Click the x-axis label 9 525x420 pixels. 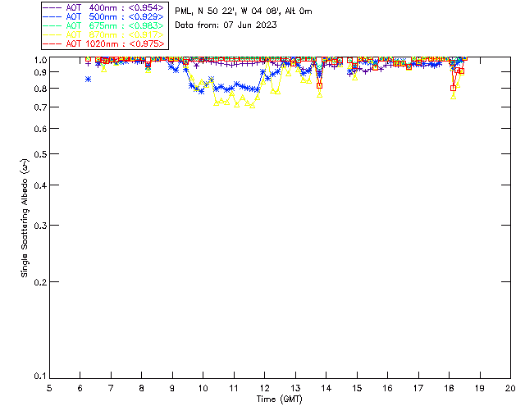(172, 388)
